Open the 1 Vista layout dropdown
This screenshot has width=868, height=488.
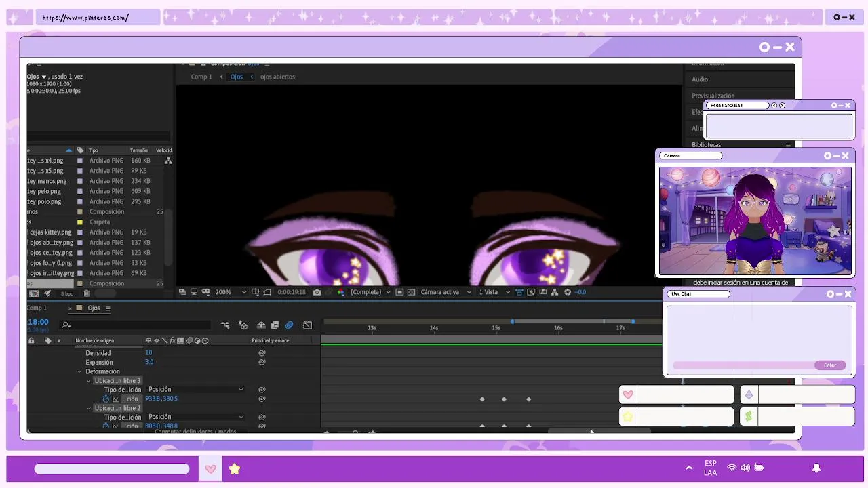tap(494, 292)
